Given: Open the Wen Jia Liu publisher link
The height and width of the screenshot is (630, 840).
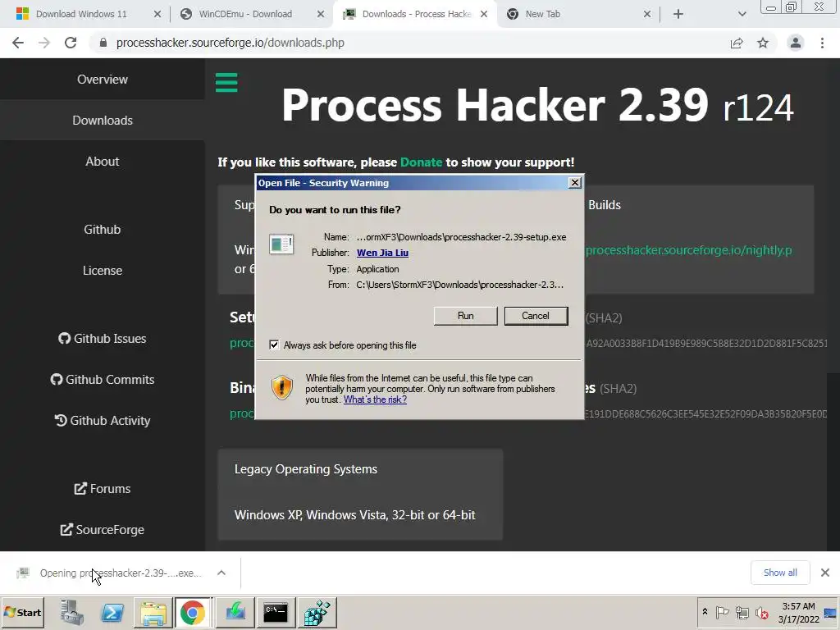Looking at the screenshot, I should click(382, 253).
